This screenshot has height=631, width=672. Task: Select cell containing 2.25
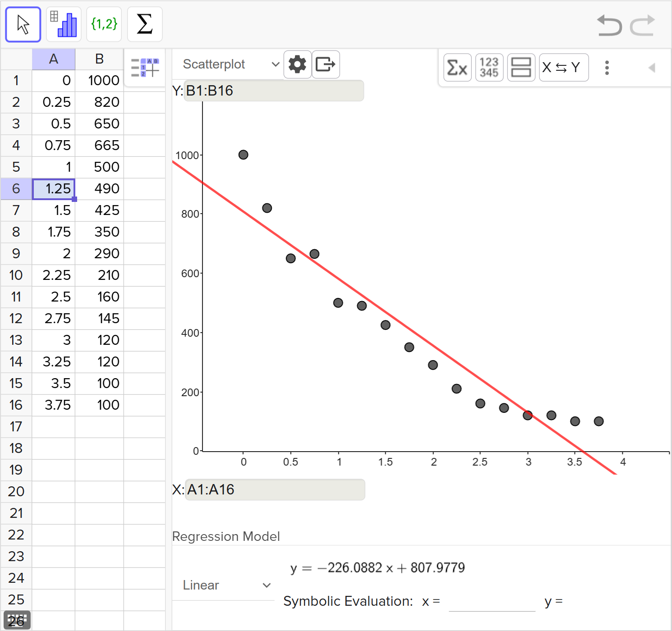(53, 275)
